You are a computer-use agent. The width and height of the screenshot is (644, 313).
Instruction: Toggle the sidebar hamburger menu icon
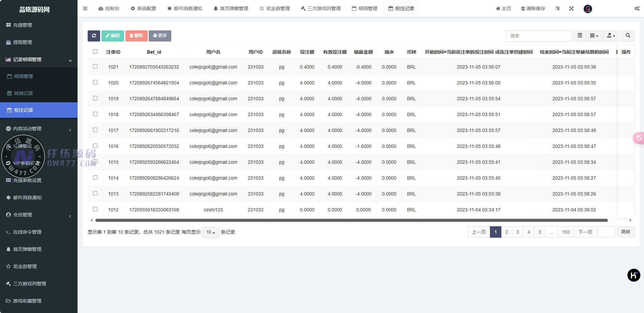[x=85, y=8]
